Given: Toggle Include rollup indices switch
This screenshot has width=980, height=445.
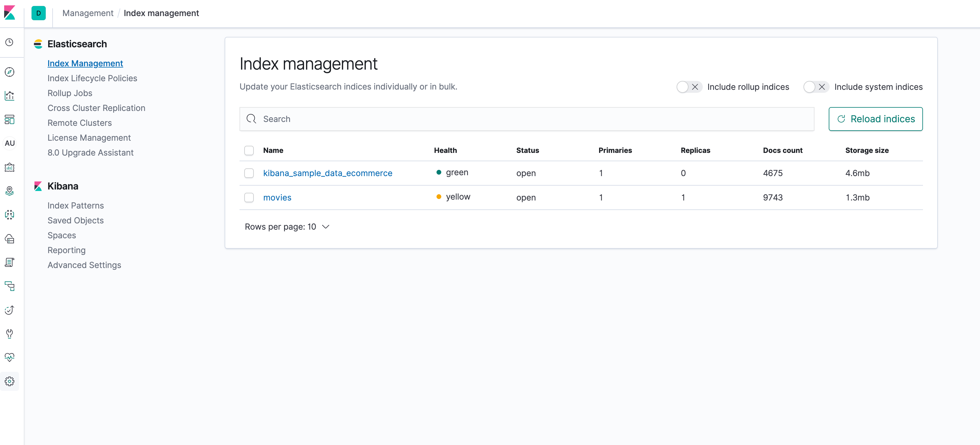Looking at the screenshot, I should coord(689,87).
